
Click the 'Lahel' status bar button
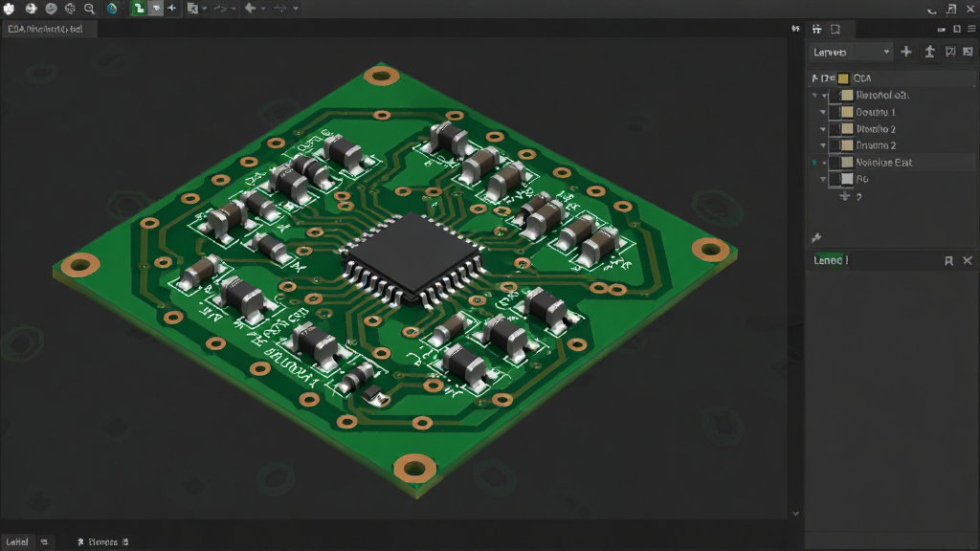17,541
